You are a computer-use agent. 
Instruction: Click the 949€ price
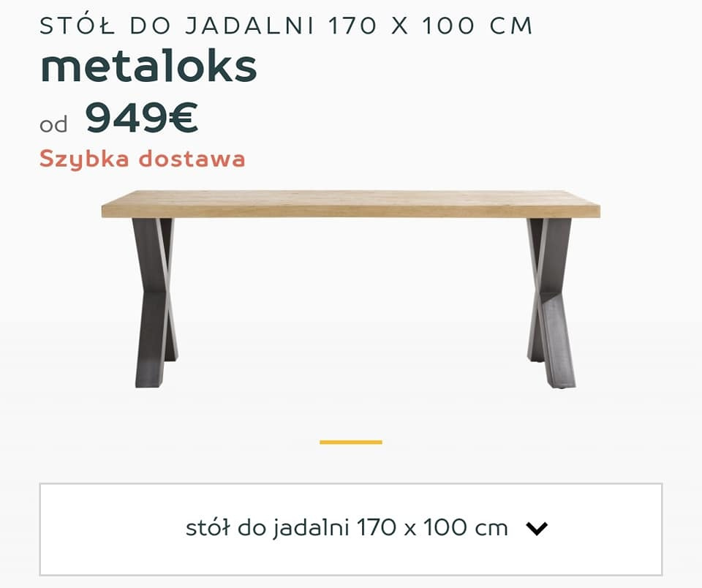[141, 117]
